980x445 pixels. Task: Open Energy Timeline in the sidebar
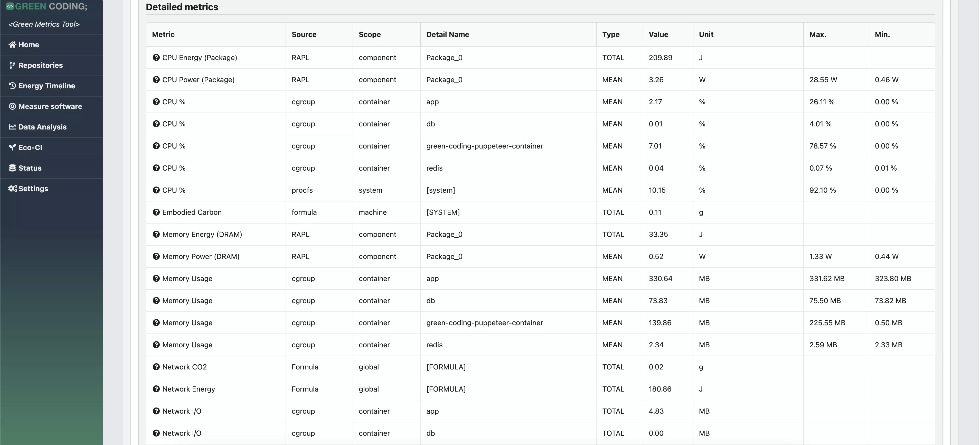[x=46, y=86]
